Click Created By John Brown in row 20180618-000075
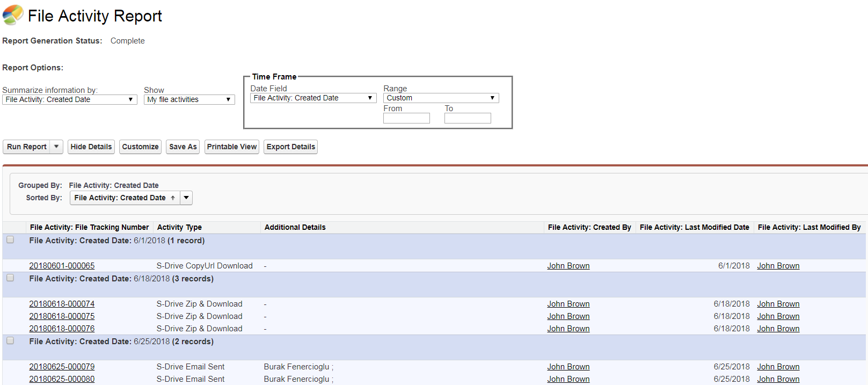The height and width of the screenshot is (385, 868). 568,316
